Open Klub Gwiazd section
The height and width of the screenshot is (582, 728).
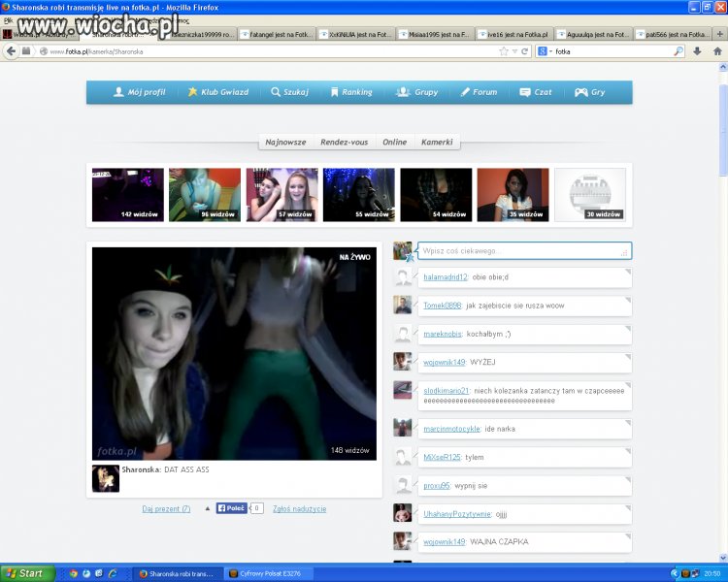point(217,92)
